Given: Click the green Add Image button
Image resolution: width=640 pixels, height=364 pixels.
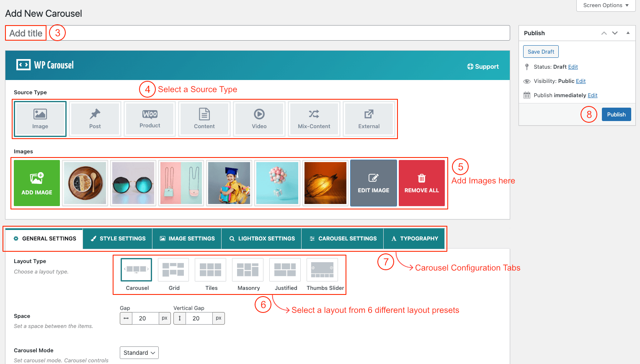Looking at the screenshot, I should coord(37,183).
